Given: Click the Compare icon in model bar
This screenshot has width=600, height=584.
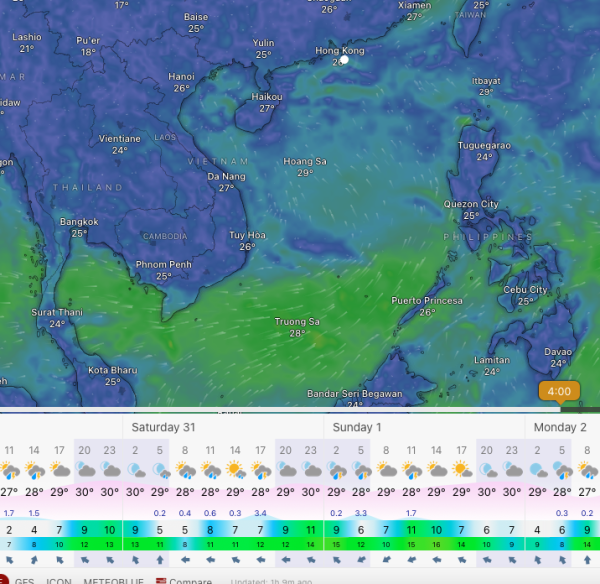Looking at the screenshot, I should coord(161,581).
